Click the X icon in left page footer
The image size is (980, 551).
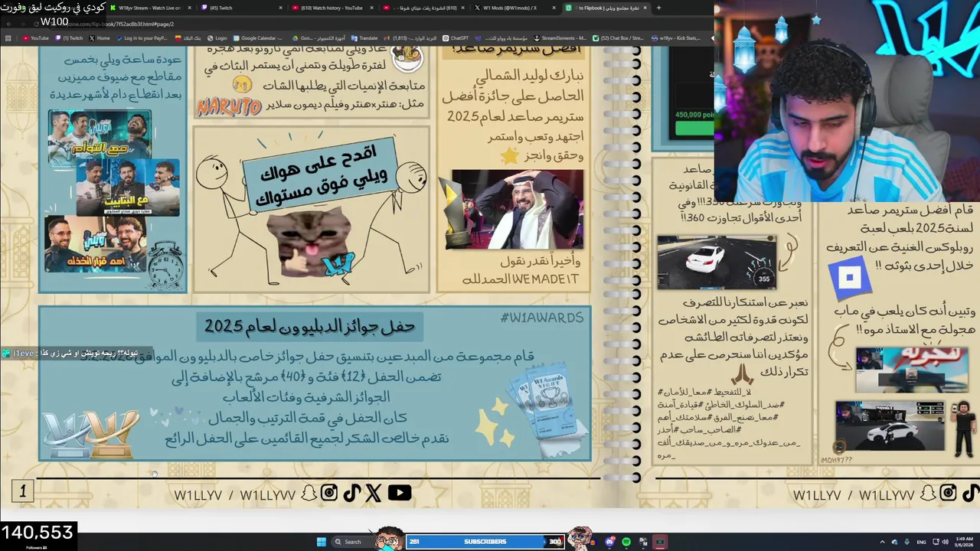(x=373, y=493)
